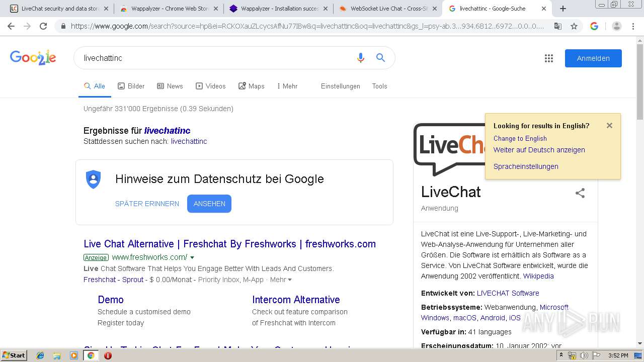This screenshot has width=644, height=362.
Task: Start voice search with microphone icon
Action: coord(360,58)
